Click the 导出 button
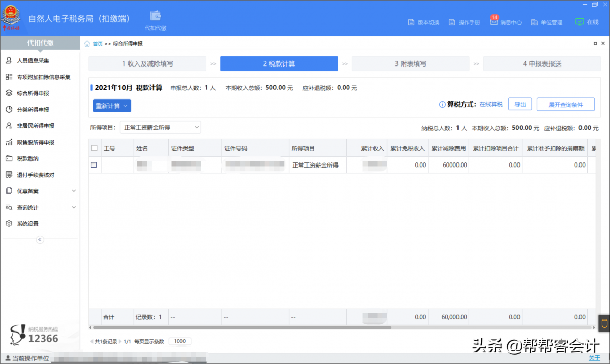Image resolution: width=610 pixels, height=364 pixels. click(520, 104)
